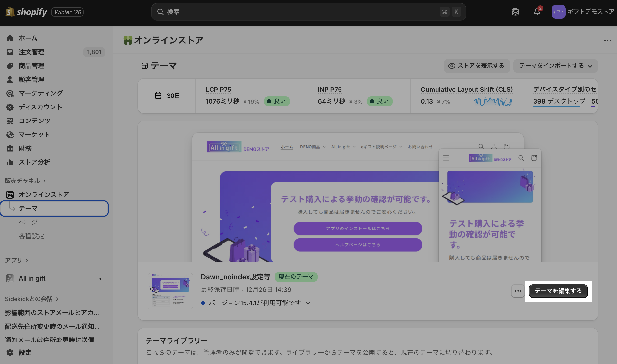Click ストアを表示する eye button
617x364 pixels.
(x=477, y=66)
